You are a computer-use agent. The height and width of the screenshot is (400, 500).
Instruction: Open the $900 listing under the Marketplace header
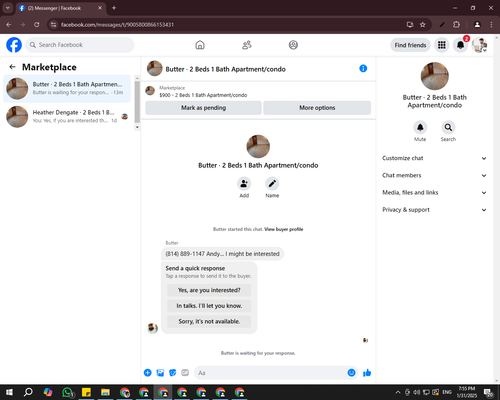point(203,95)
